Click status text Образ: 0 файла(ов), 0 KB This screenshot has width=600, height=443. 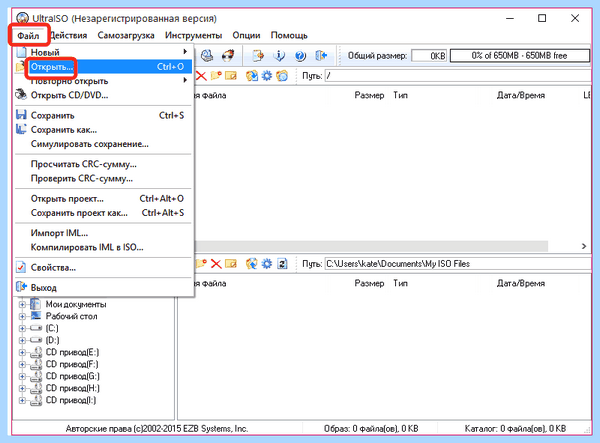[371, 428]
